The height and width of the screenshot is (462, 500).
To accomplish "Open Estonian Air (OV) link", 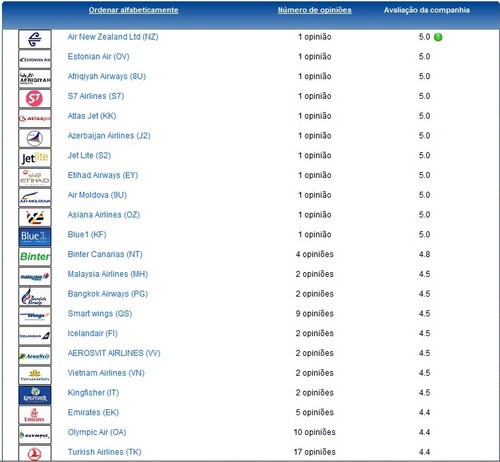I will point(98,57).
